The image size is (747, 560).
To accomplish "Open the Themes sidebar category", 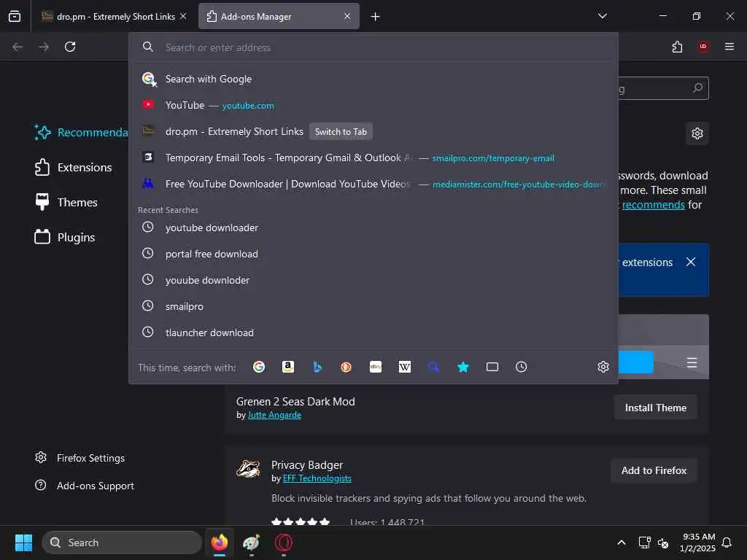I will tap(66, 203).
